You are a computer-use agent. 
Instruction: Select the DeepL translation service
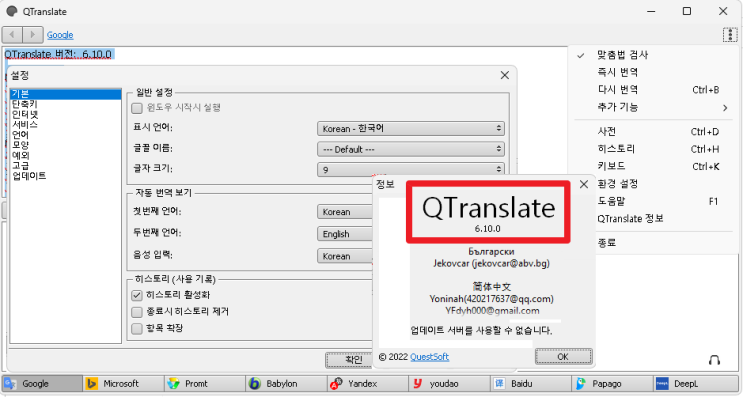pos(695,383)
